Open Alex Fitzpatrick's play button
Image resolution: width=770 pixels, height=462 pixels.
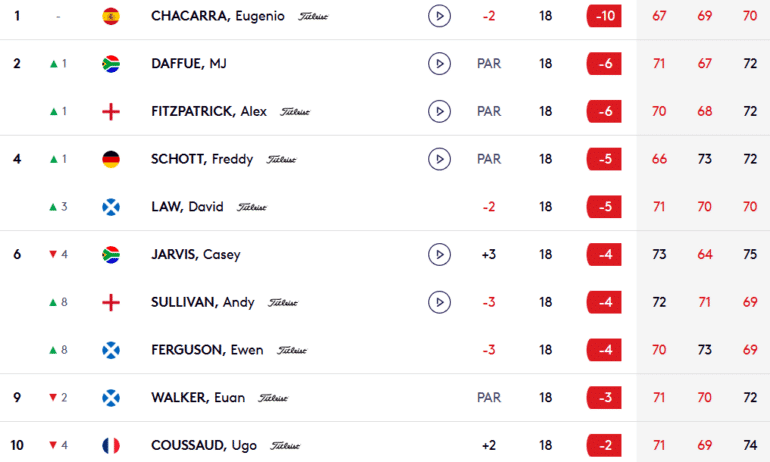pyautogui.click(x=438, y=111)
